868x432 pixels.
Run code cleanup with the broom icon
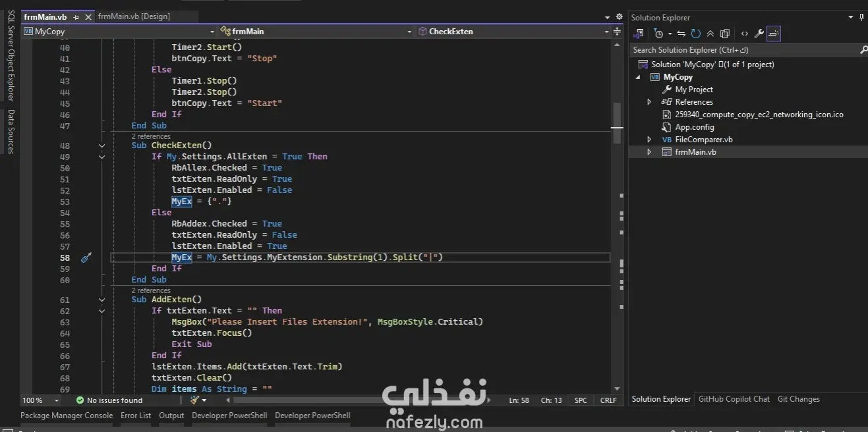point(194,400)
